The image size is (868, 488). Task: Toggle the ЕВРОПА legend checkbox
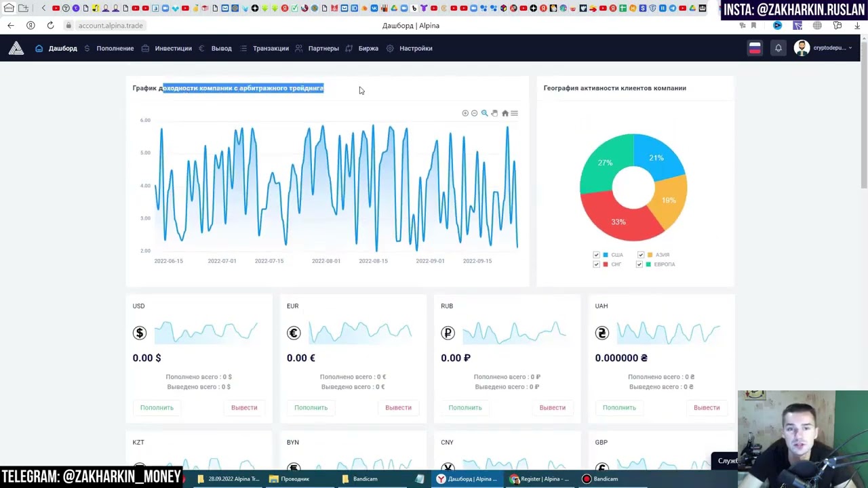pos(639,264)
